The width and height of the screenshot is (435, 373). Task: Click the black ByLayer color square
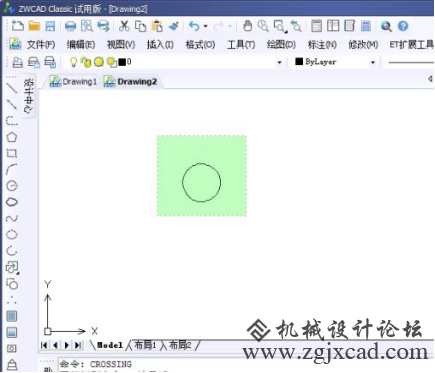pyautogui.click(x=299, y=62)
